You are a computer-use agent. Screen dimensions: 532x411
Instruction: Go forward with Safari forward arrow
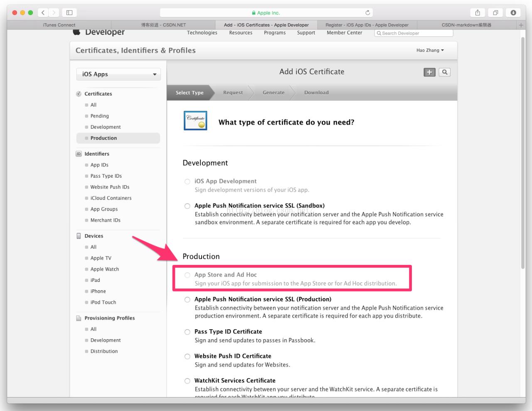click(x=54, y=13)
